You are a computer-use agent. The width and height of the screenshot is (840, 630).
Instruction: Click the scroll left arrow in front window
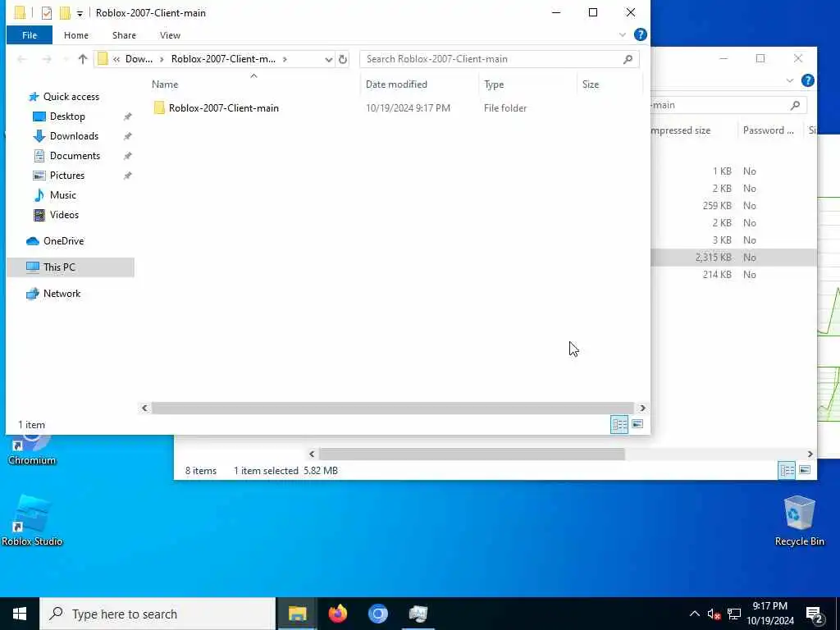tap(144, 409)
